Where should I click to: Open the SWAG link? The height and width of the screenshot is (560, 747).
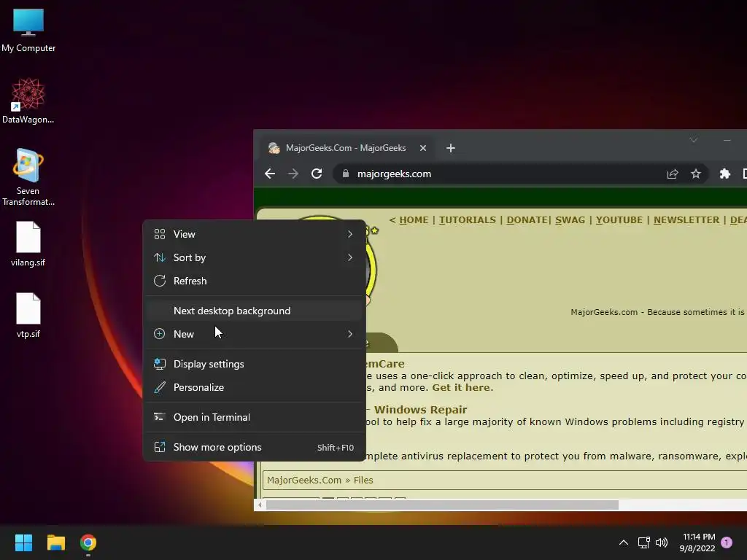570,220
